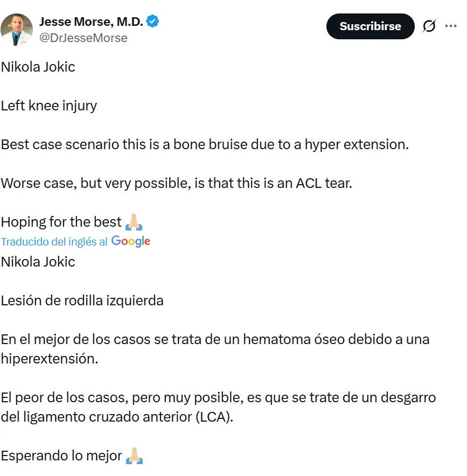Open the three-dot more options menu
This screenshot has width=467, height=476.
coord(451,26)
